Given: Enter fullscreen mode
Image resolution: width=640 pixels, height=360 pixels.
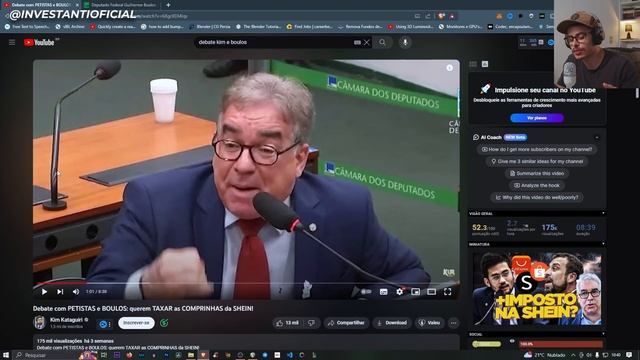Looking at the screenshot, I should 447,291.
